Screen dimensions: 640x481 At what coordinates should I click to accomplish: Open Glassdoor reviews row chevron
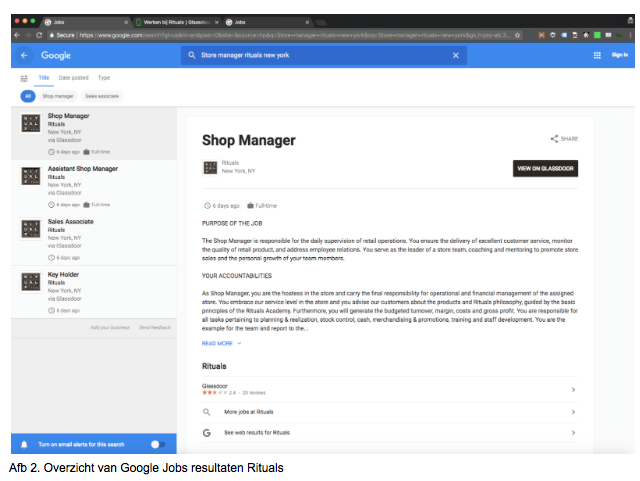(x=573, y=390)
